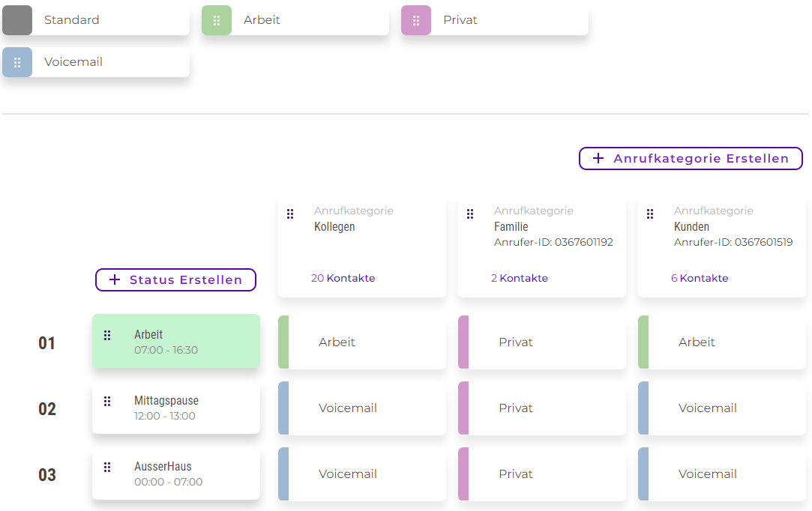Select the Voicemail cell for Kollegen in row 03

[362, 474]
